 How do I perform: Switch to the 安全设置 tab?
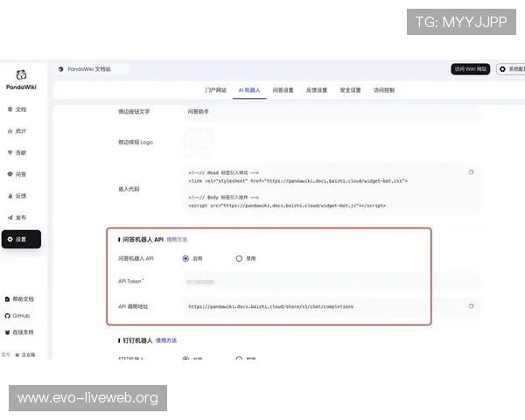[x=350, y=90]
